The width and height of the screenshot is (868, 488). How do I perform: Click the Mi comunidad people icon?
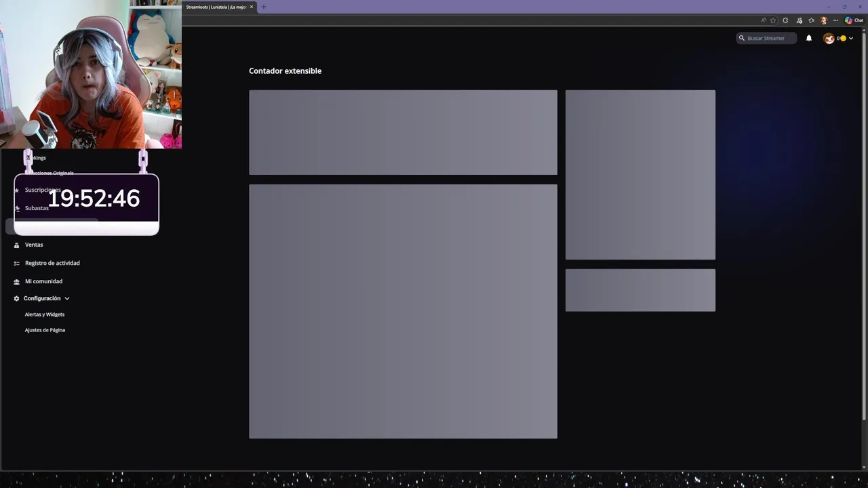point(17,281)
